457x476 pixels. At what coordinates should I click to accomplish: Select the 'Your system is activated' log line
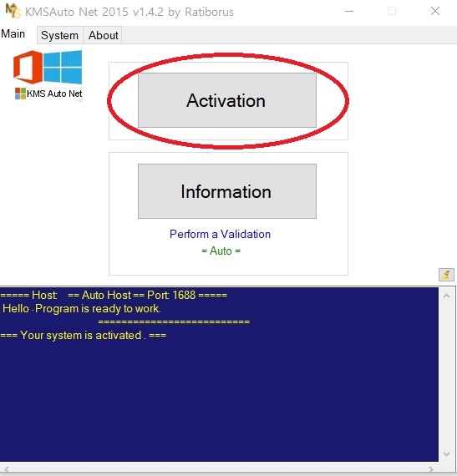click(x=84, y=336)
